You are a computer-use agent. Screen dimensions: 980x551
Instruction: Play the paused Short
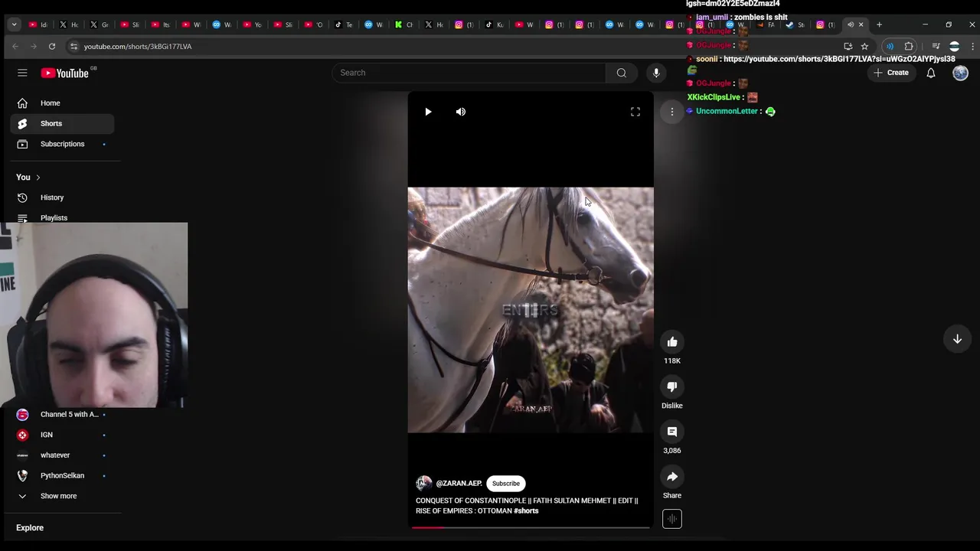pyautogui.click(x=428, y=112)
